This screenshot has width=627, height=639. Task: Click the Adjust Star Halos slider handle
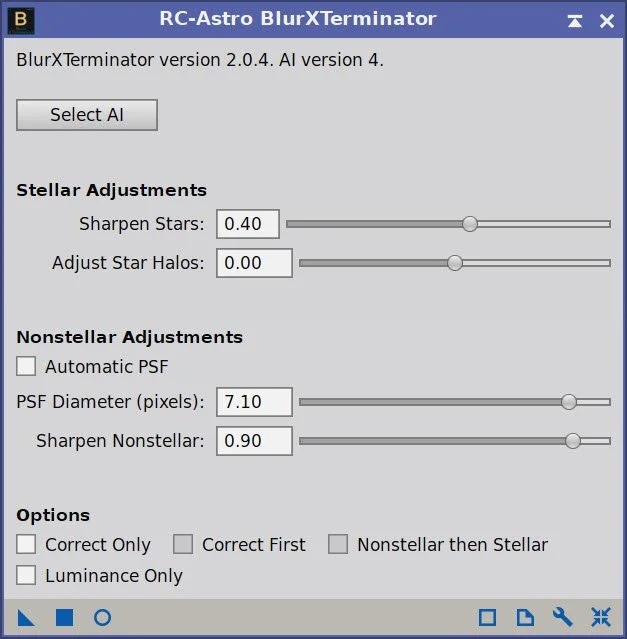point(455,263)
